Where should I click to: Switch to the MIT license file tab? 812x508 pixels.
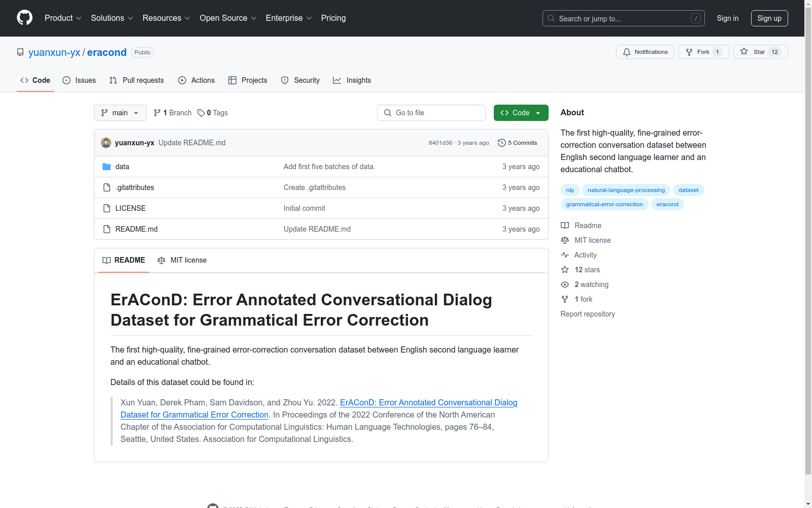pyautogui.click(x=182, y=260)
